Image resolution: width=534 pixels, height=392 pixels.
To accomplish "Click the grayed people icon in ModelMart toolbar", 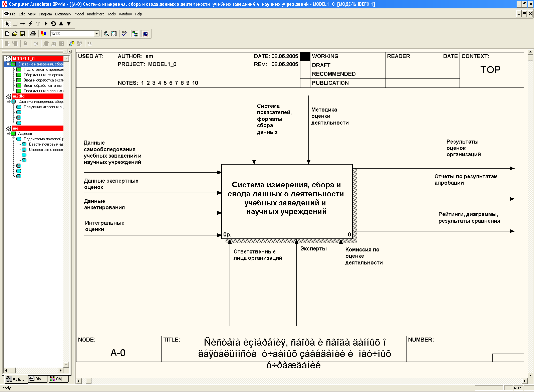I will (x=89, y=43).
